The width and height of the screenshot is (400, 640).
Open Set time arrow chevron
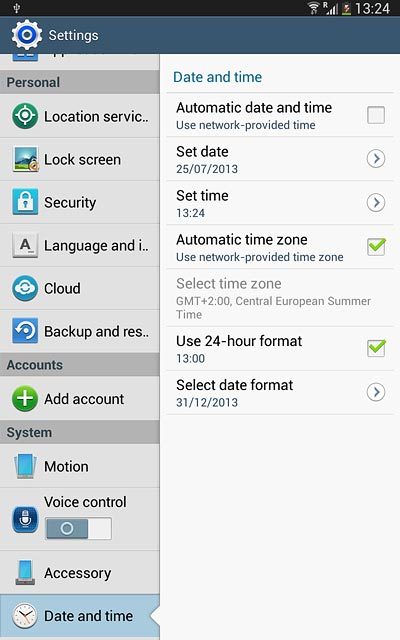[x=376, y=202]
